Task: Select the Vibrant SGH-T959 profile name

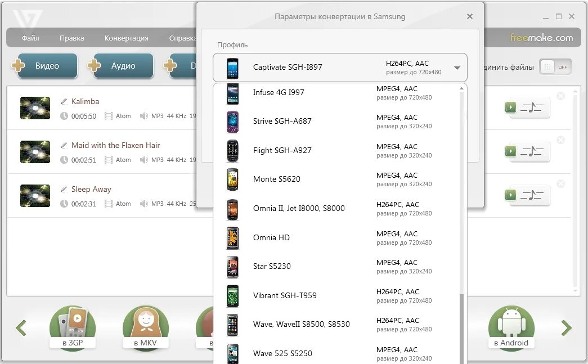Action: point(285,296)
